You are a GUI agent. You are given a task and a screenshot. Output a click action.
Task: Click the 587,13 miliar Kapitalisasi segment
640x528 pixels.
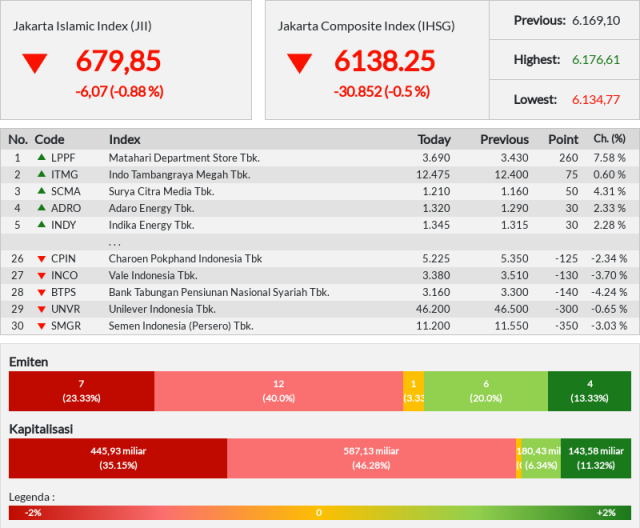(x=371, y=458)
